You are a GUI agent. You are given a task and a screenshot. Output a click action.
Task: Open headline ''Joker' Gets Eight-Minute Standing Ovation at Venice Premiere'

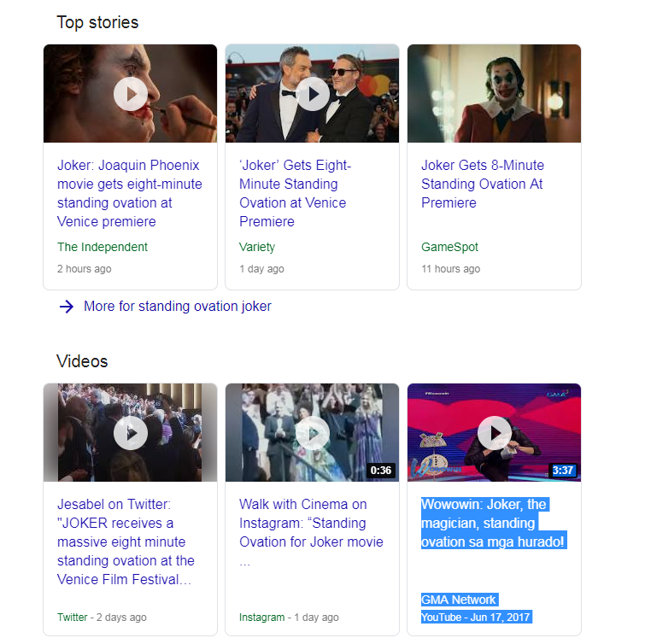(296, 193)
